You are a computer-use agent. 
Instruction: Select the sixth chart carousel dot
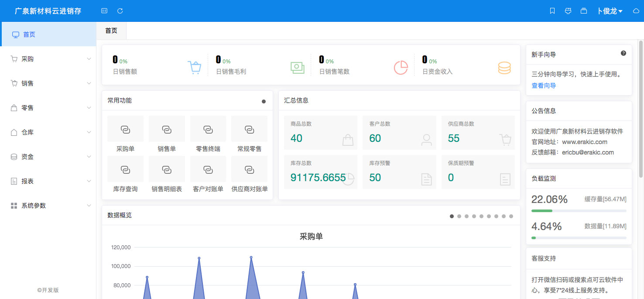pyautogui.click(x=489, y=216)
